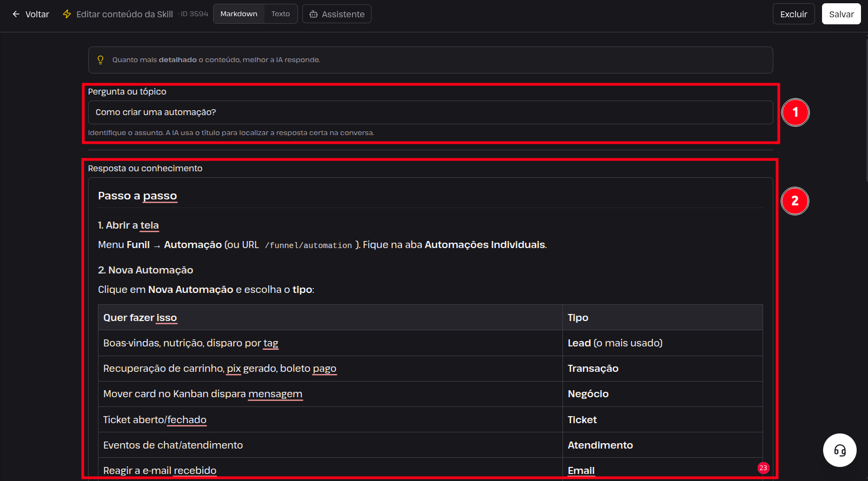The width and height of the screenshot is (868, 481).
Task: Click the red numbered marker 1
Action: pyautogui.click(x=795, y=112)
